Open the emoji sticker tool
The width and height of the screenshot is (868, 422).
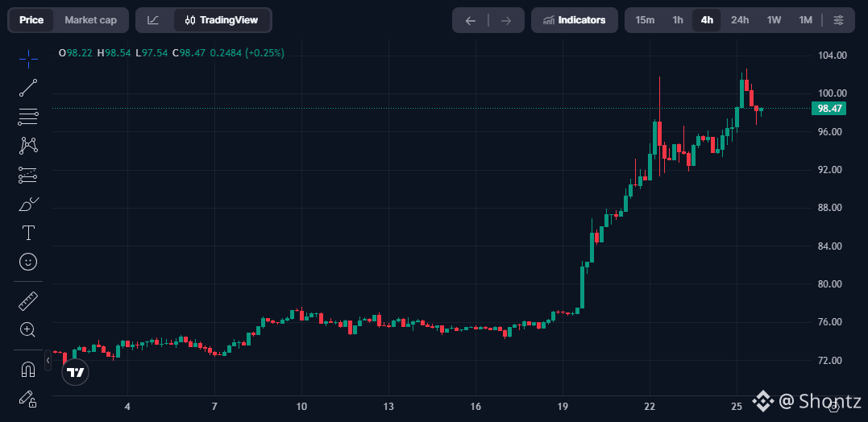(28, 262)
